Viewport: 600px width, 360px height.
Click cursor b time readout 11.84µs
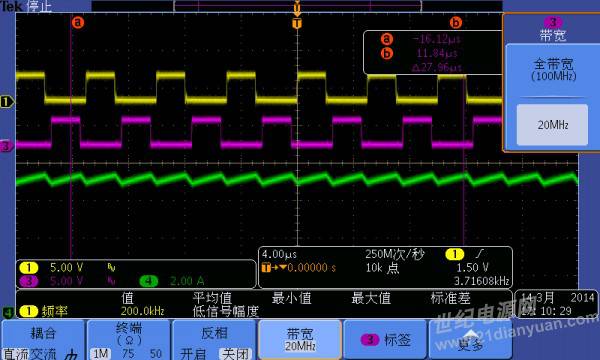click(x=437, y=53)
